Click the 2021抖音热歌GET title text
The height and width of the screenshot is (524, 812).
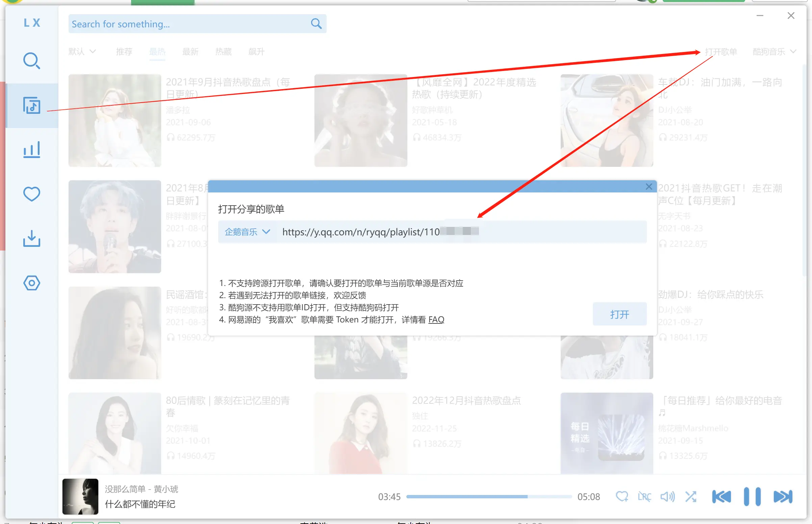coord(720,194)
